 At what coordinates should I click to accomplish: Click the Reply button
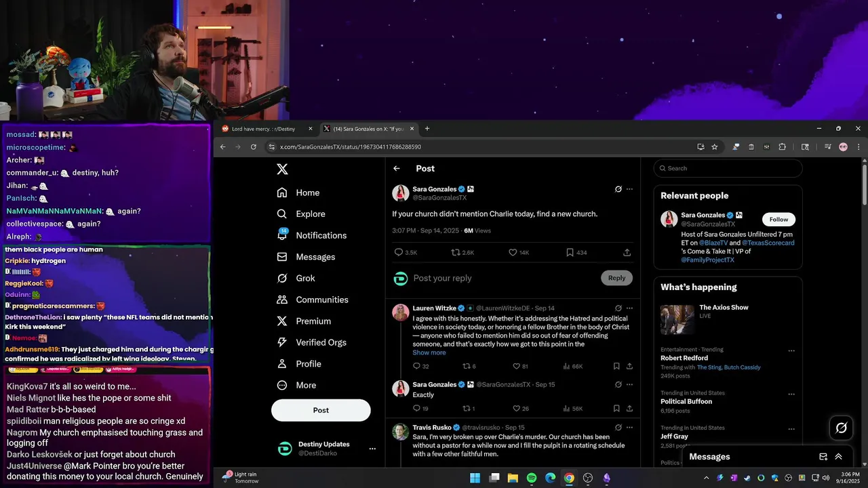[x=616, y=278]
